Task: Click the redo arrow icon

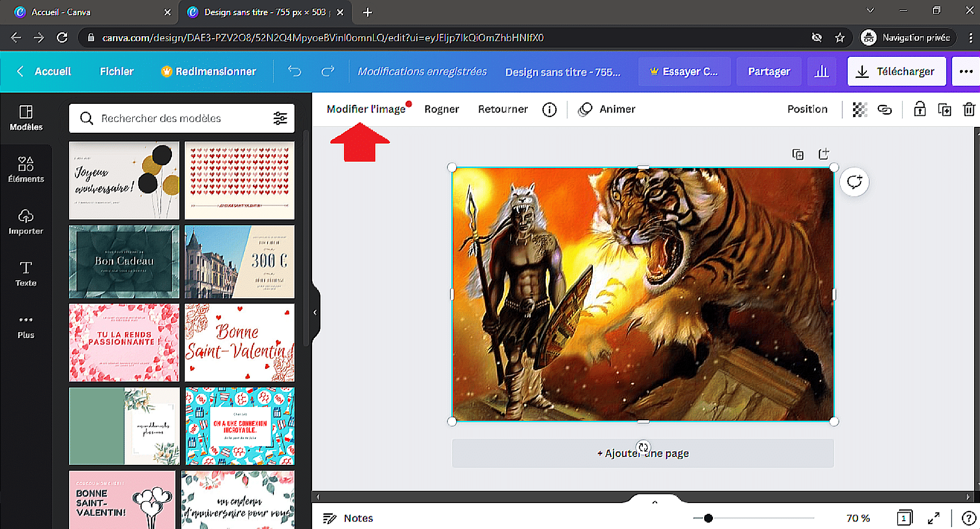Action: click(x=328, y=72)
